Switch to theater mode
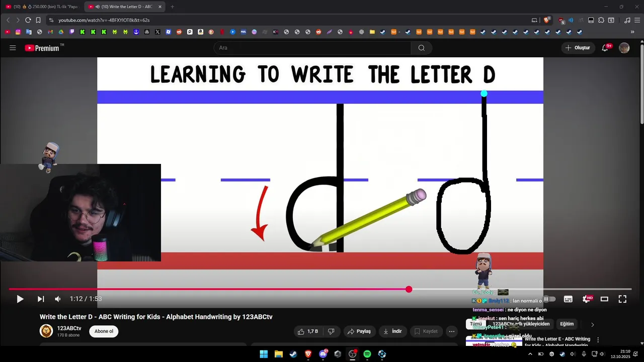644x362 pixels. pos(604,299)
